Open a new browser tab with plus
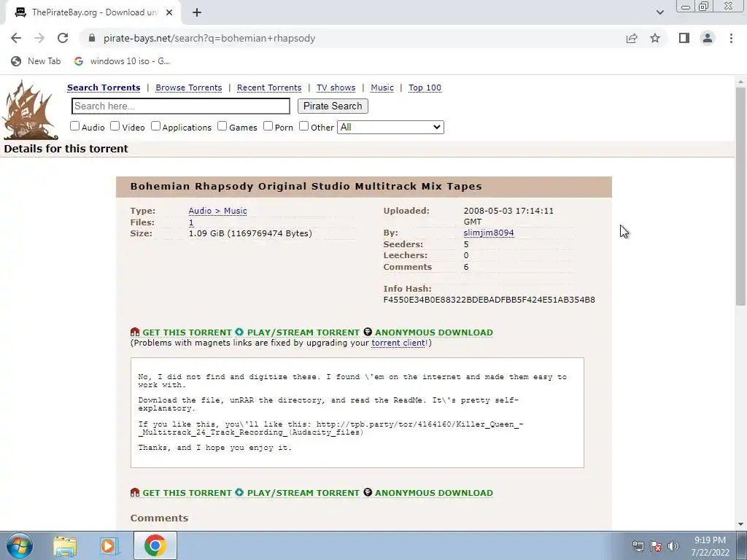This screenshot has width=747, height=560. 197,12
